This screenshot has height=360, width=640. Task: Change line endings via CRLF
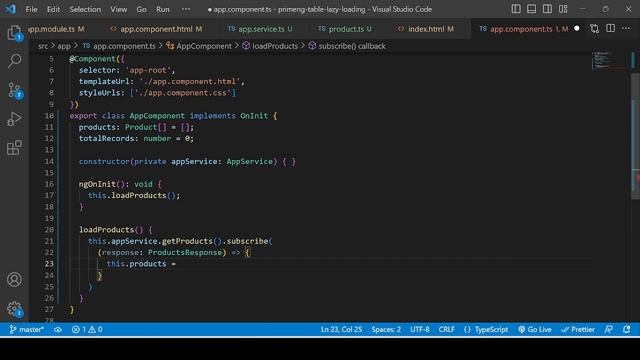point(447,329)
